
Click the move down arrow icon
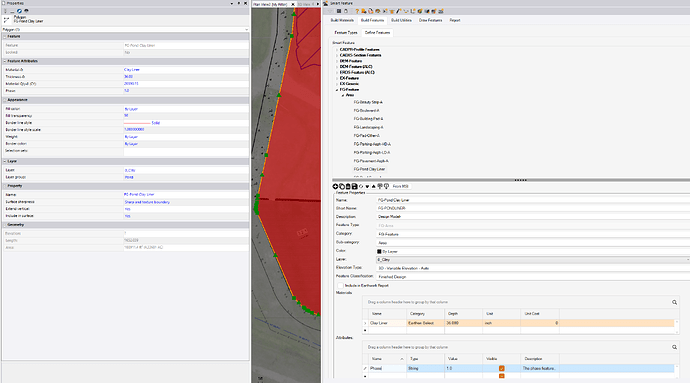point(367,186)
